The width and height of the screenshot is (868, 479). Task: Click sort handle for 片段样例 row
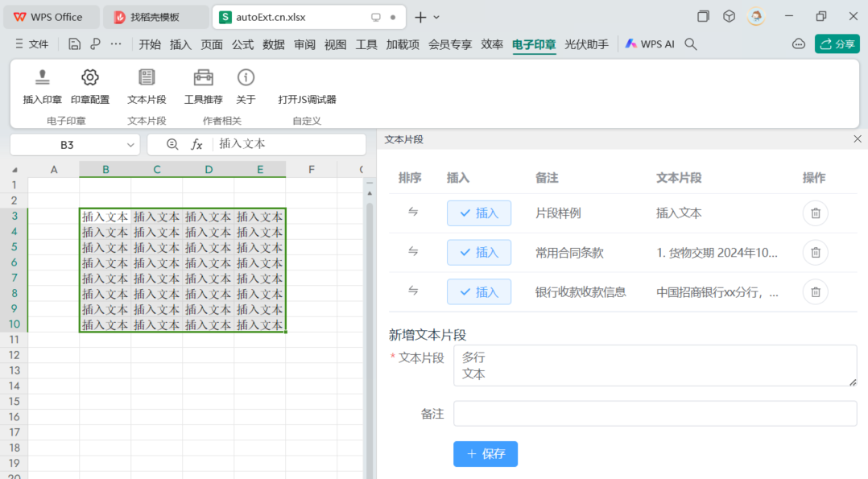[x=413, y=213]
